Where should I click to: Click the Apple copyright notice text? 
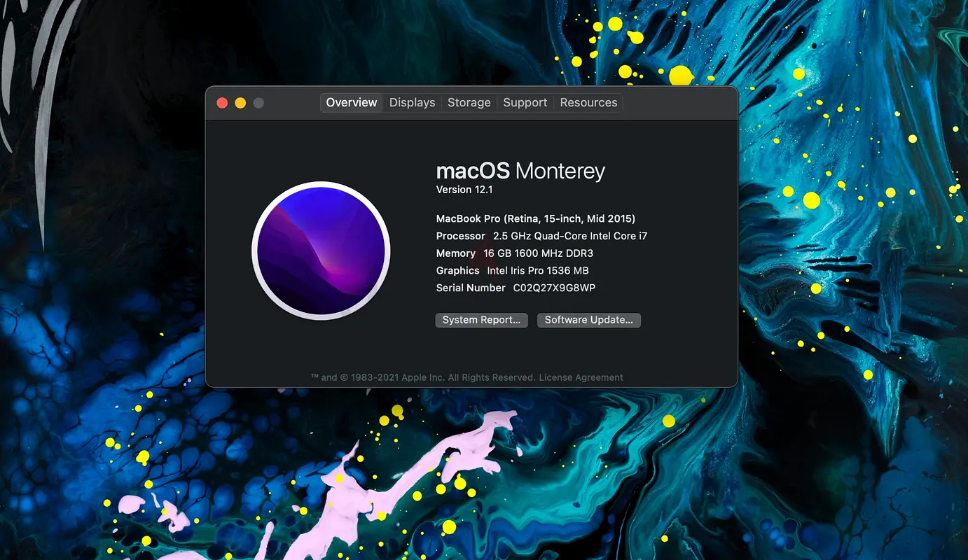423,377
